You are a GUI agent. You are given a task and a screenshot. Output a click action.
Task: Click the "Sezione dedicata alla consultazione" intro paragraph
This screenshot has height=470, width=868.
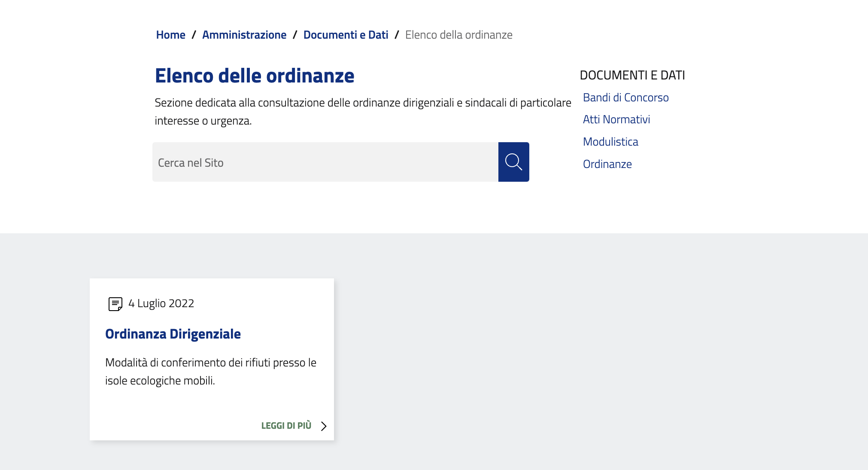point(362,112)
